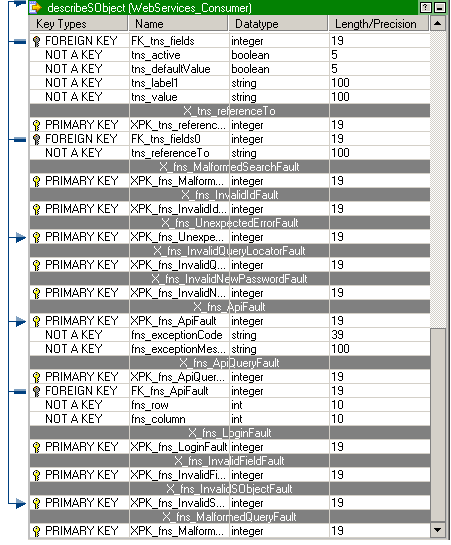451x545 pixels.
Task: Click the vertical scrollbar thumb
Action: click(438, 425)
